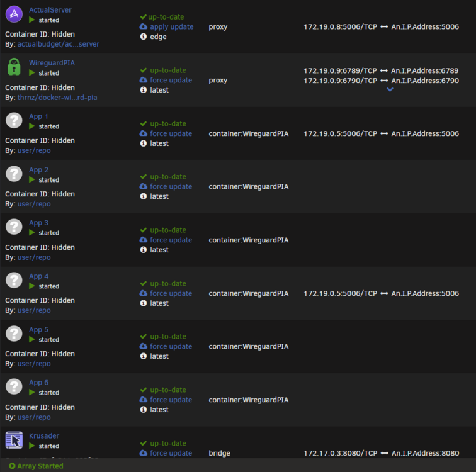
Task: Click the Array Started status icon
Action: click(x=12, y=466)
